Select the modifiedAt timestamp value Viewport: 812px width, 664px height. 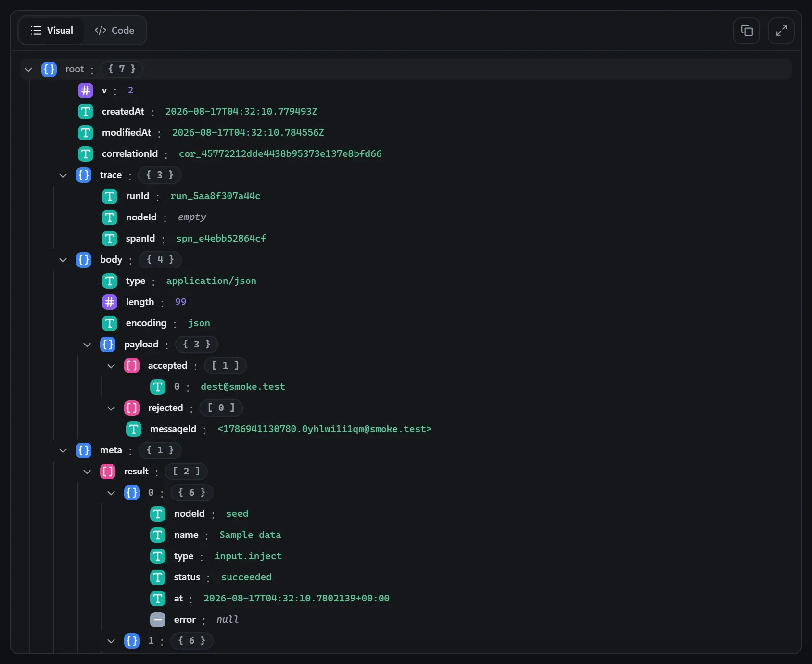pos(248,133)
